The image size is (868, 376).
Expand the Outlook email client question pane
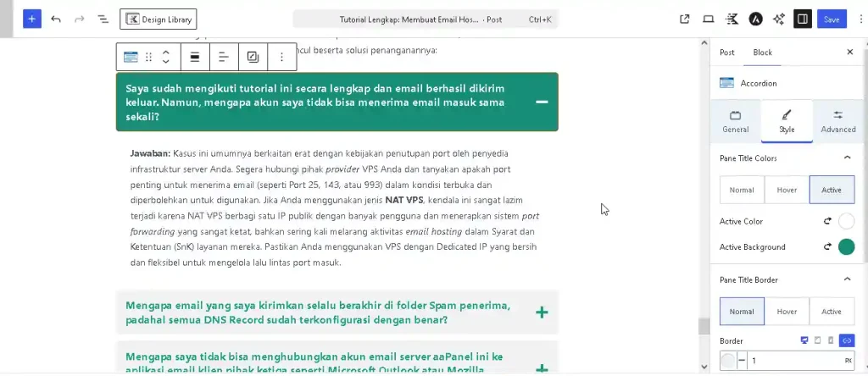pos(542,369)
